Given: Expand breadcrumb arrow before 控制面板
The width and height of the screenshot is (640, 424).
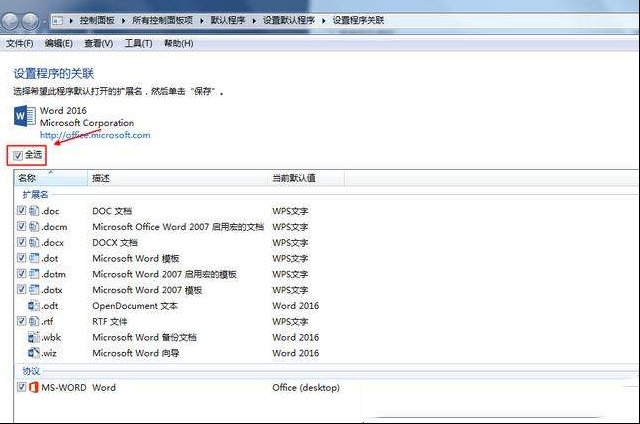Looking at the screenshot, I should [x=71, y=20].
